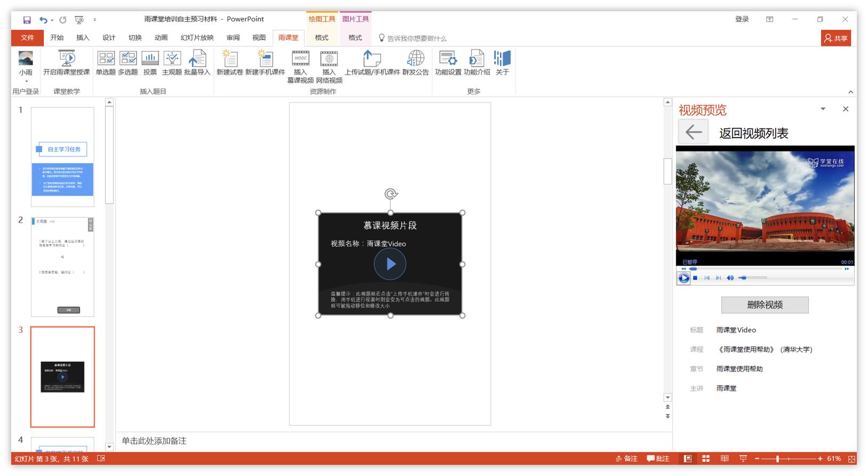Fit slide to current window
Screen dimensions: 868x476
click(x=850, y=458)
